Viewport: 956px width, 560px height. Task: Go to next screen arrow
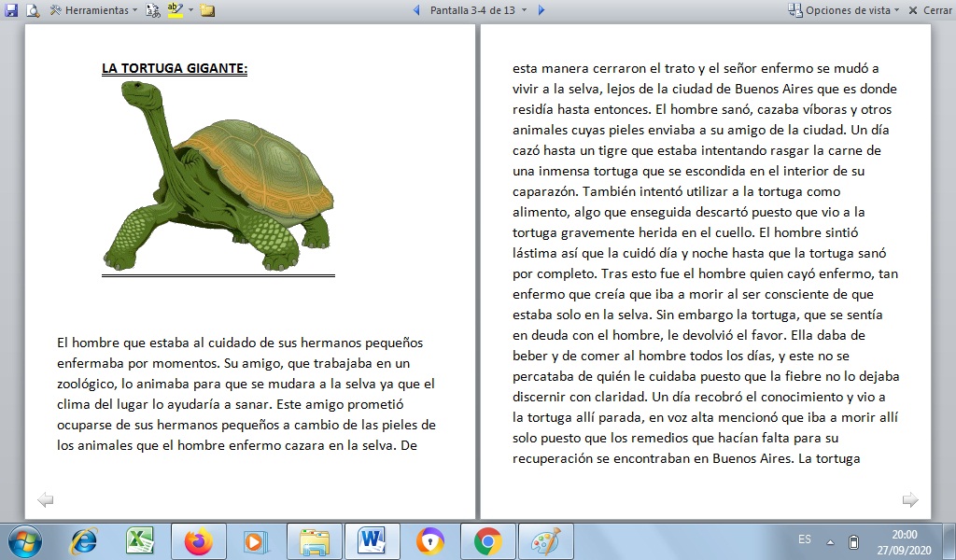(541, 9)
